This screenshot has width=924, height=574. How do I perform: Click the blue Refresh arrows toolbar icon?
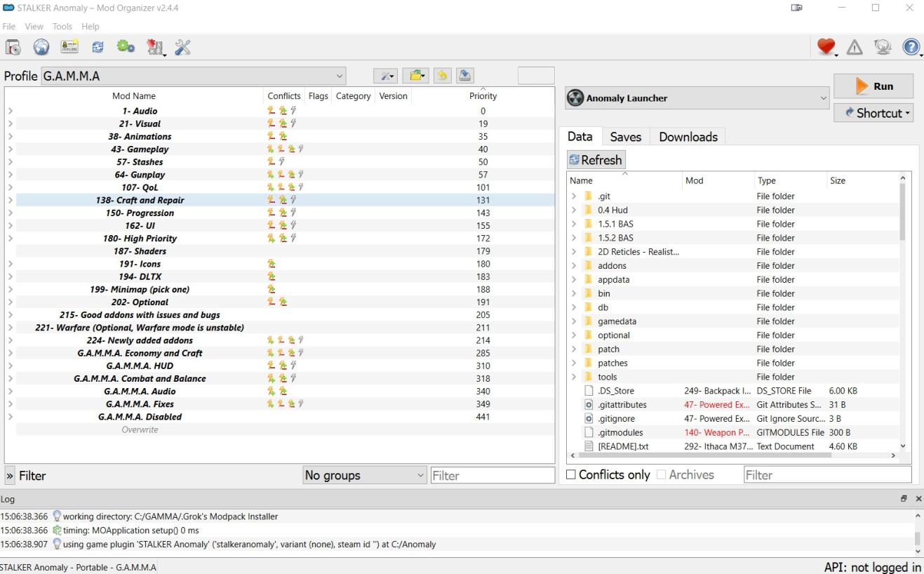[97, 47]
